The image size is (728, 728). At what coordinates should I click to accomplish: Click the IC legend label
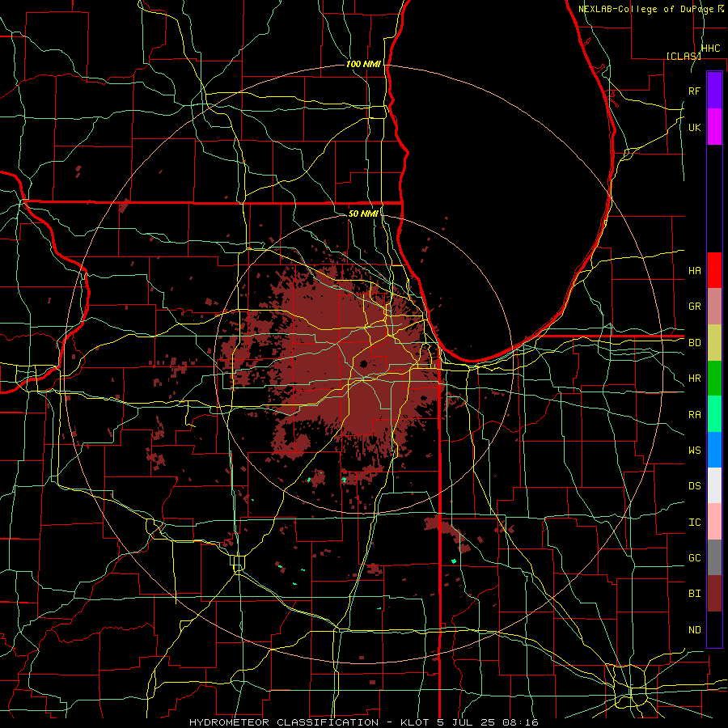point(694,523)
